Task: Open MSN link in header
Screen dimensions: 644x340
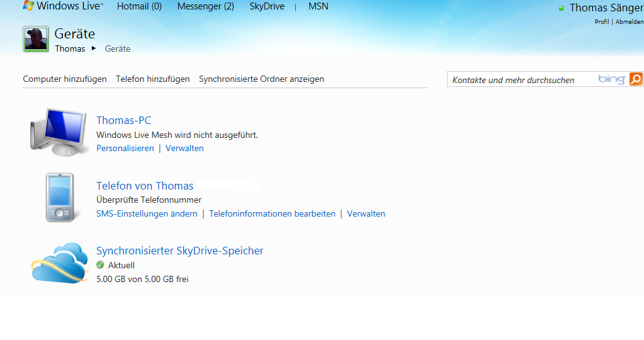Action: [319, 6]
